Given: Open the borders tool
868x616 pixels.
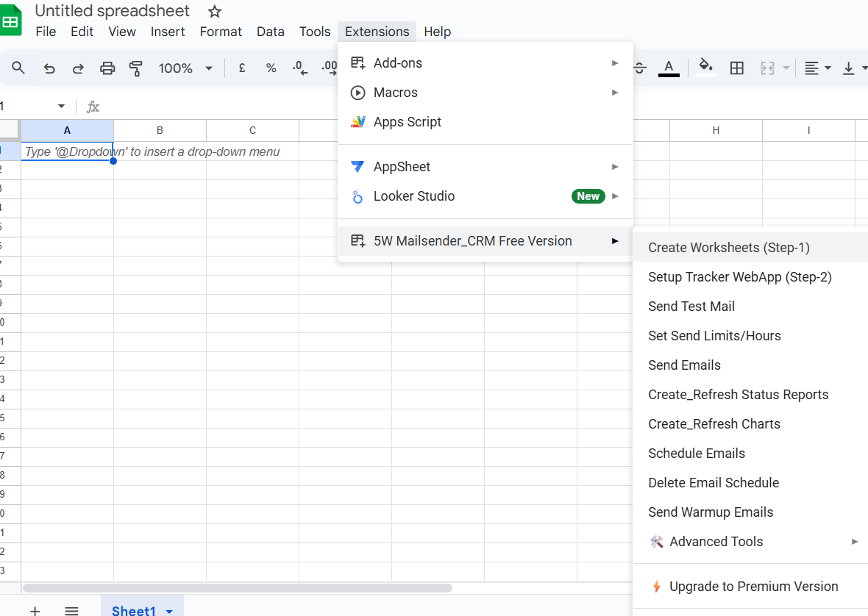Looking at the screenshot, I should coord(737,68).
